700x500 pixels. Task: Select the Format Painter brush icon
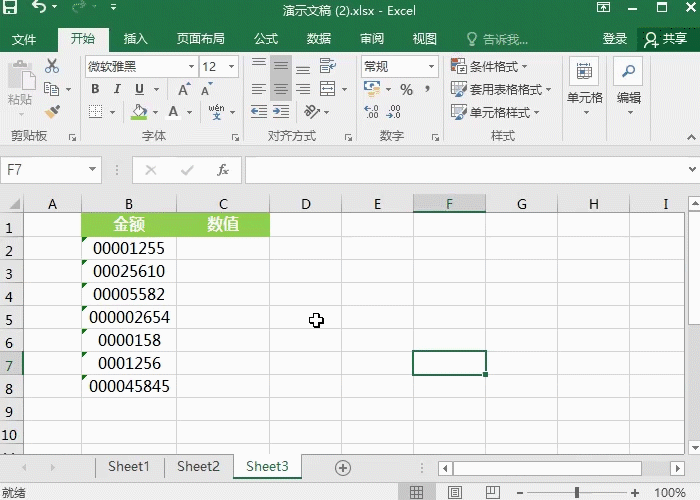pos(52,112)
